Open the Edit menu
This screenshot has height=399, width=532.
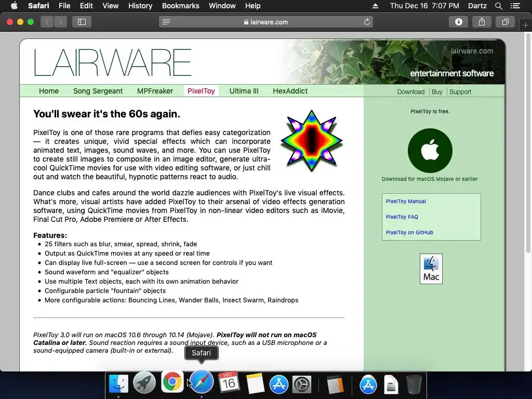86,6
